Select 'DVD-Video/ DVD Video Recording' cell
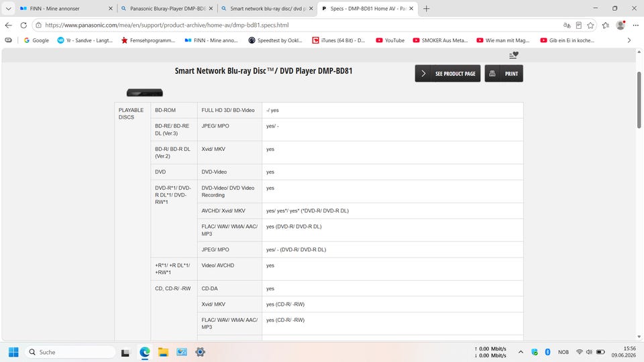The image size is (644, 362). pyautogui.click(x=228, y=191)
